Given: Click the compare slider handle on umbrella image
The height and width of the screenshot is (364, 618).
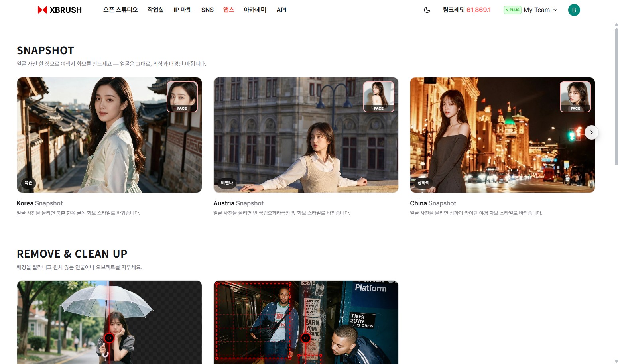Looking at the screenshot, I should point(109,338).
